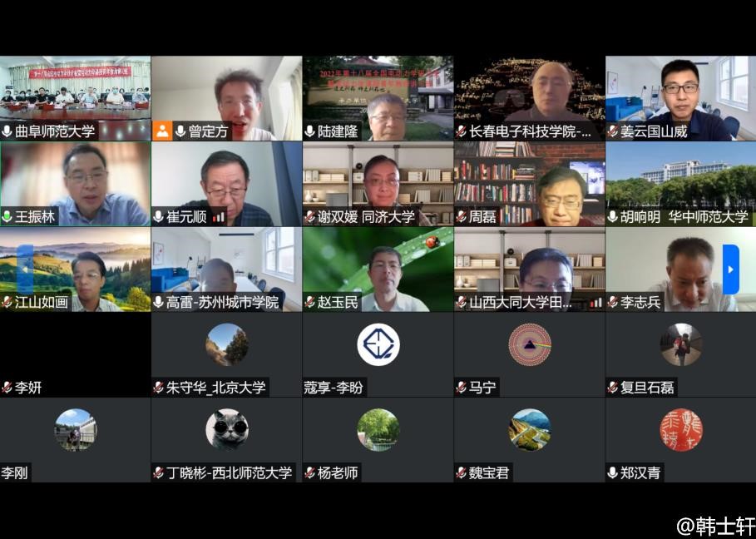Viewport: 756px width, 539px height.
Task: Go to previous participant page with left arrow
Action: coord(25,269)
